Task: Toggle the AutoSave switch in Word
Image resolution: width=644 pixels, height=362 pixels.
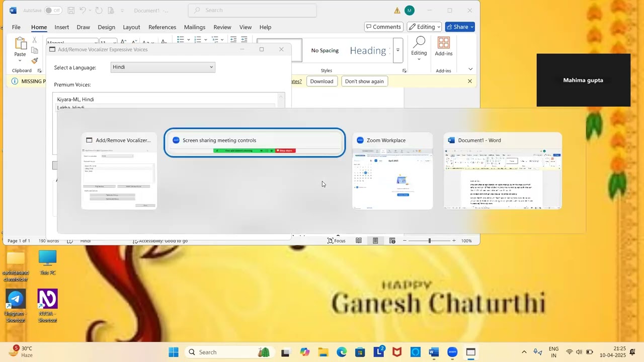Action: (x=53, y=11)
